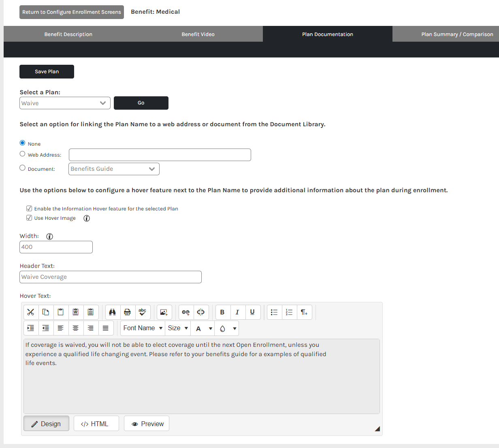Click info icon next to Width label

[50, 237]
